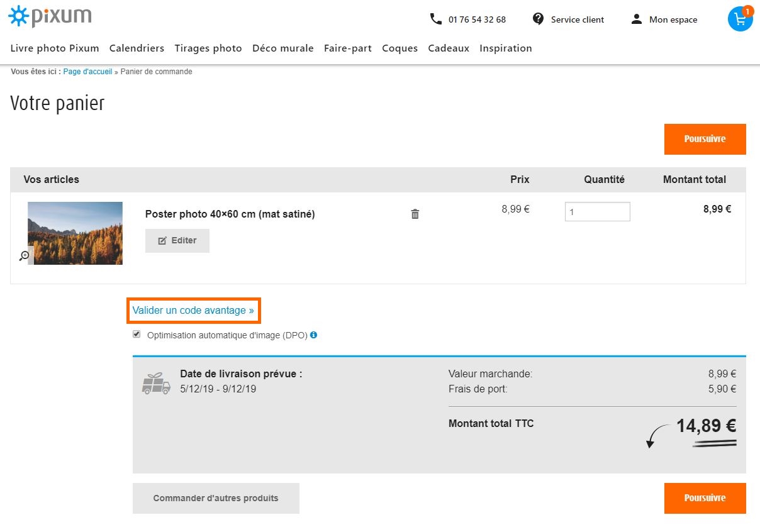This screenshot has height=532, width=760.
Task: Open the shopping cart icon
Action: click(x=739, y=19)
